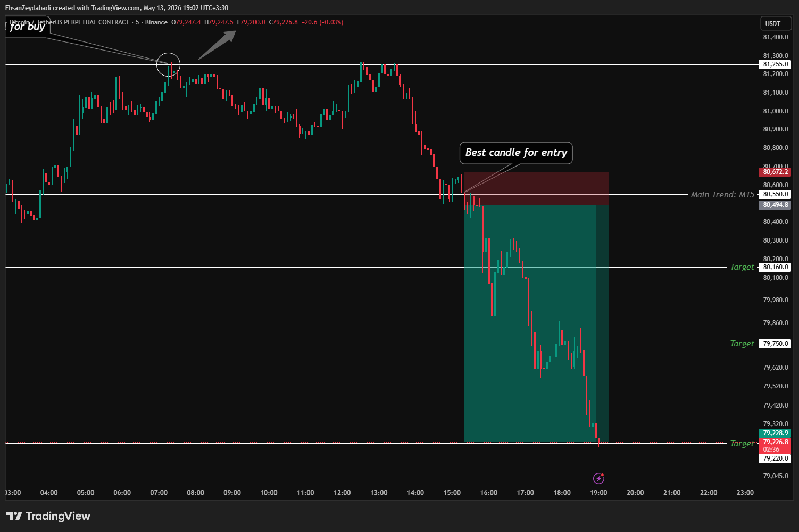Screen dimensions: 799x532
Task: Select the "for buy" callout label
Action: tap(27, 26)
